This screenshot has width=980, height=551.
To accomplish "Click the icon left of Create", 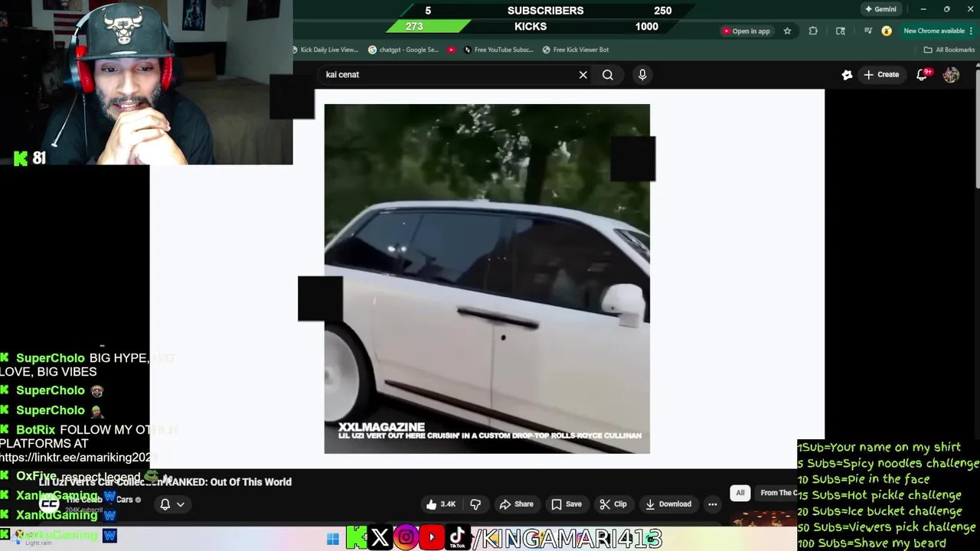I will [x=847, y=74].
